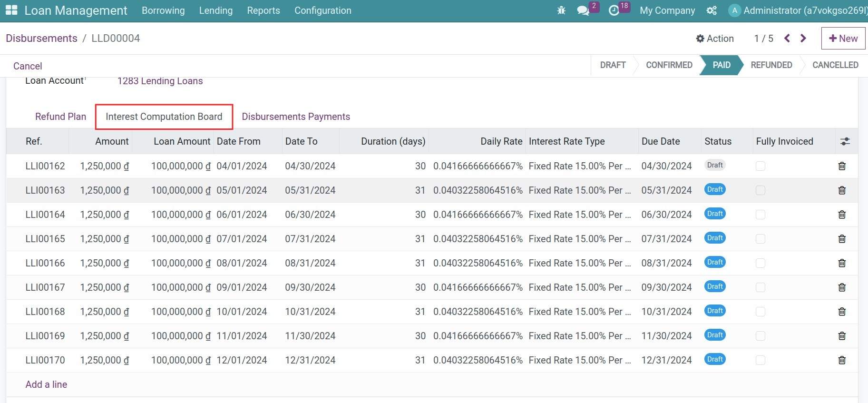Go back to Disbursements breadcrumb
868x403 pixels.
tap(41, 38)
